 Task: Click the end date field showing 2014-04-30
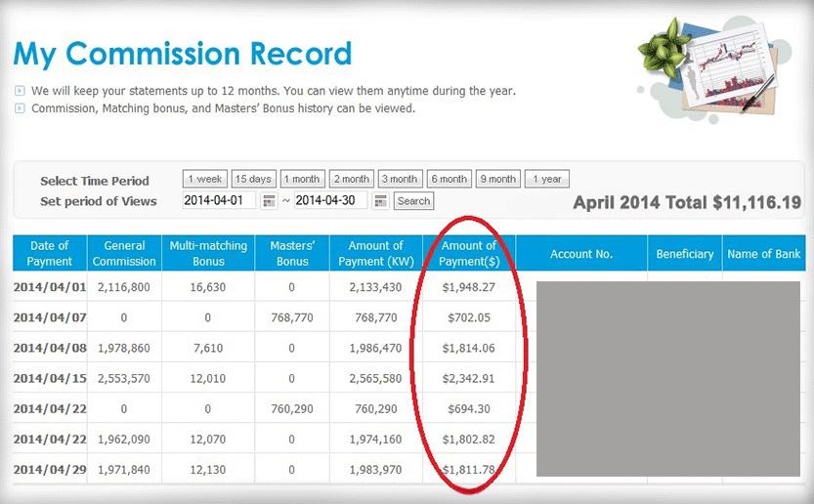pos(330,200)
